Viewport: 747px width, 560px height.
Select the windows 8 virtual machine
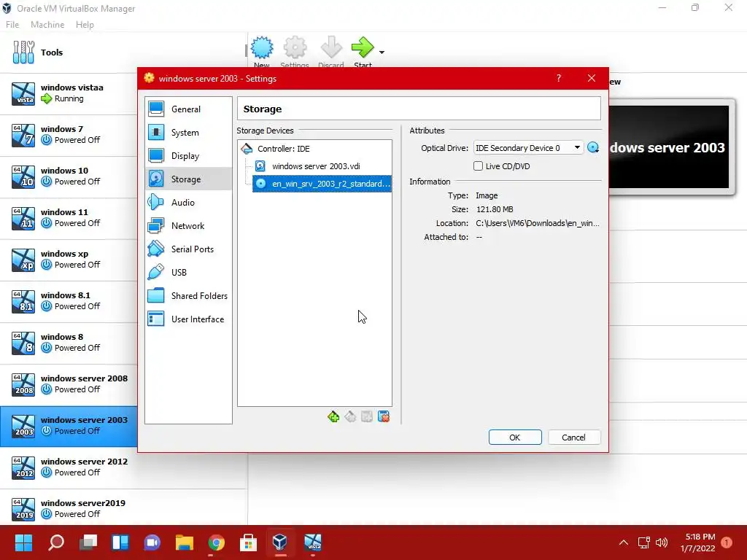[69, 343]
